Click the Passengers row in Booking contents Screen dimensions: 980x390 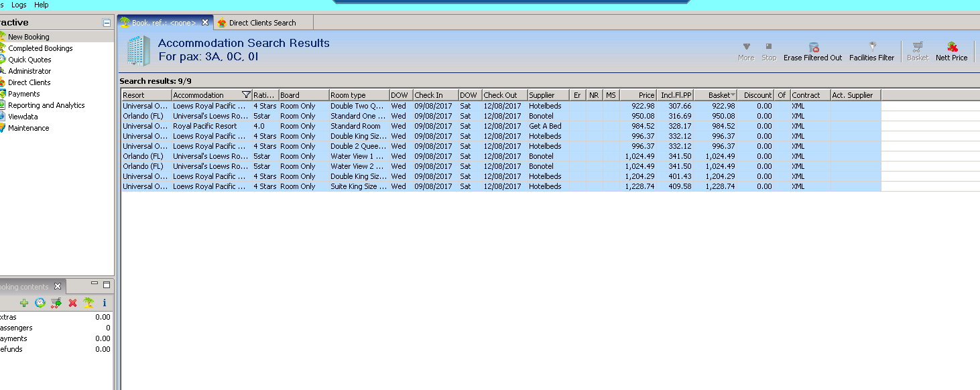[56, 328]
